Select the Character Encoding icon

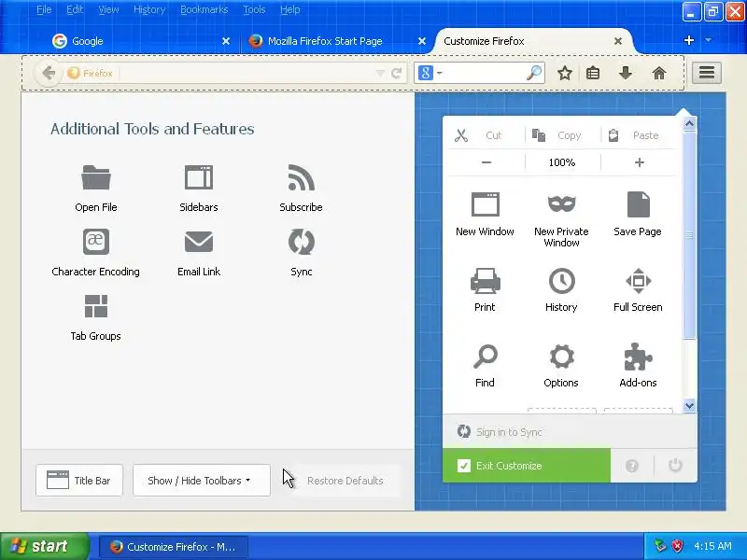click(x=96, y=242)
